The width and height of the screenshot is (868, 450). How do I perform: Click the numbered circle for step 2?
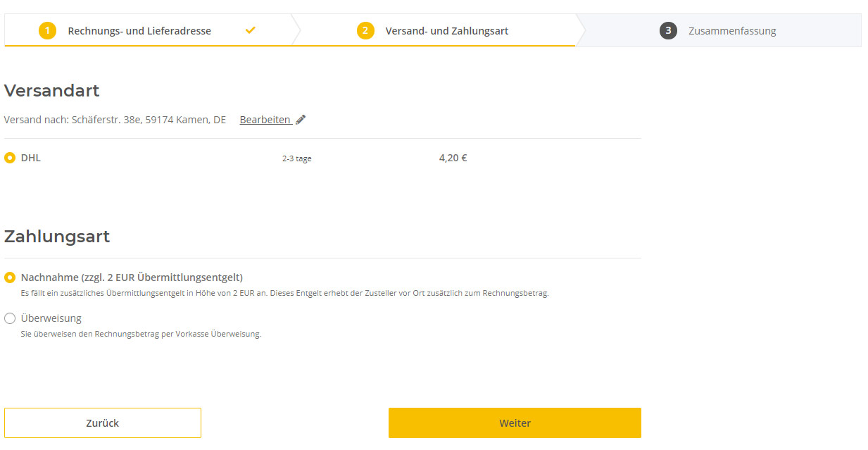pos(365,31)
